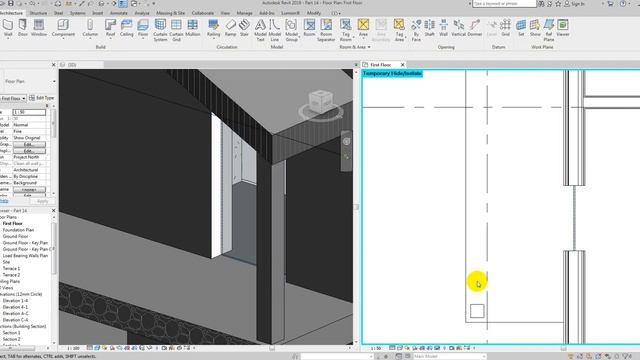
Task: Toggle the highlighted Thin Lines quick access button
Action: [123, 4]
